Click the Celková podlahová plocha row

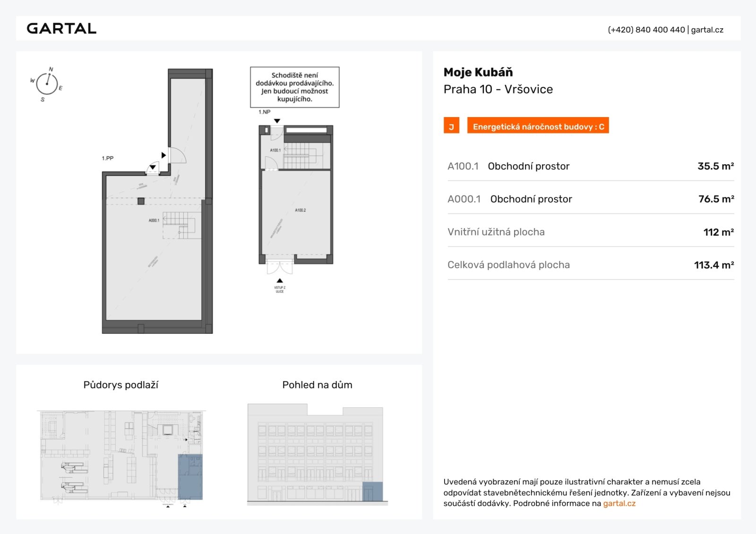click(590, 265)
